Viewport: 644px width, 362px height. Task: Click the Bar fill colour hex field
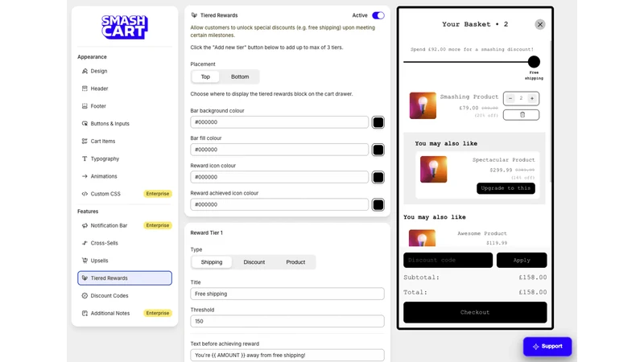tap(279, 150)
